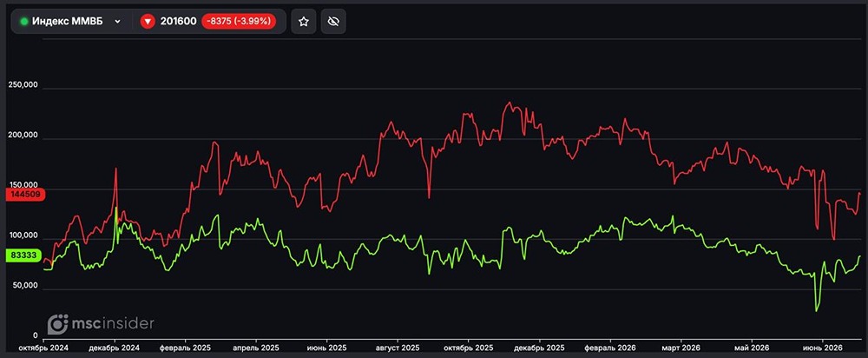
Task: Click the июнь 2025 date label
Action: pos(326,348)
